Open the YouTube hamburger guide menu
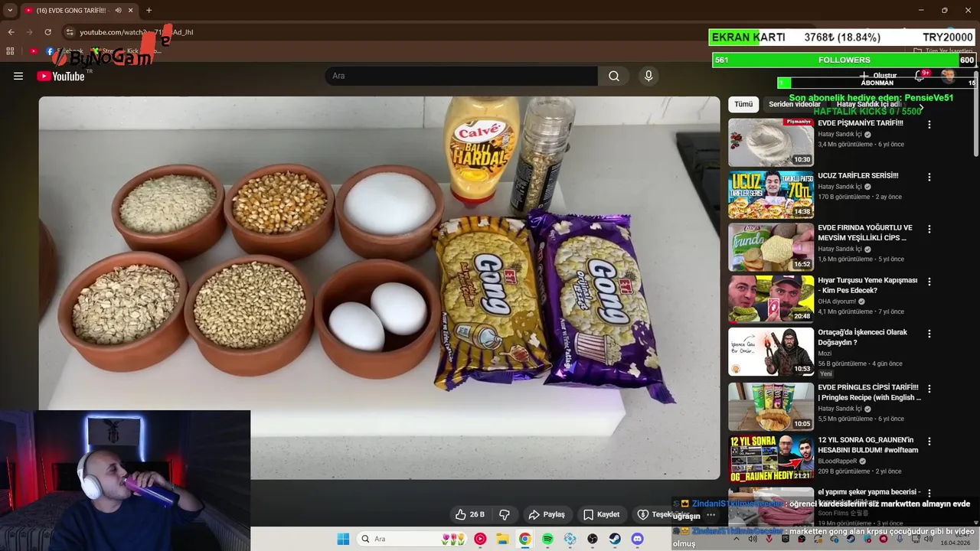 click(18, 76)
